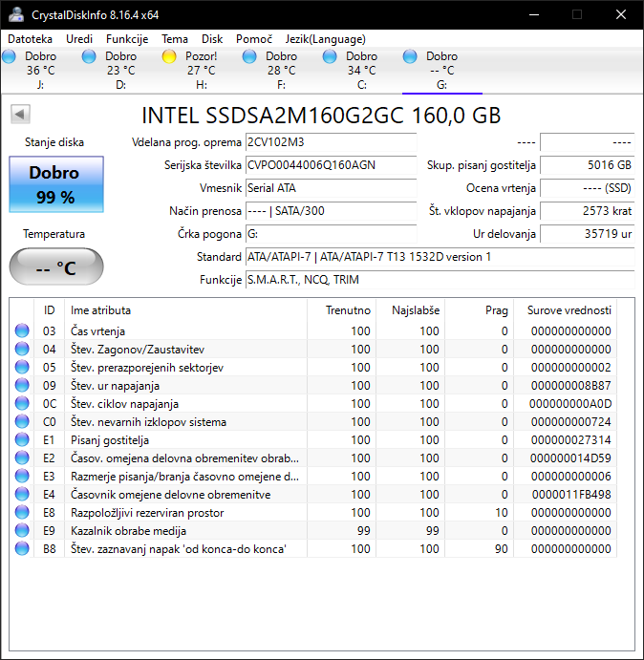The height and width of the screenshot is (660, 644).
Task: Click the Surove vrednosti column header
Action: pos(566,310)
